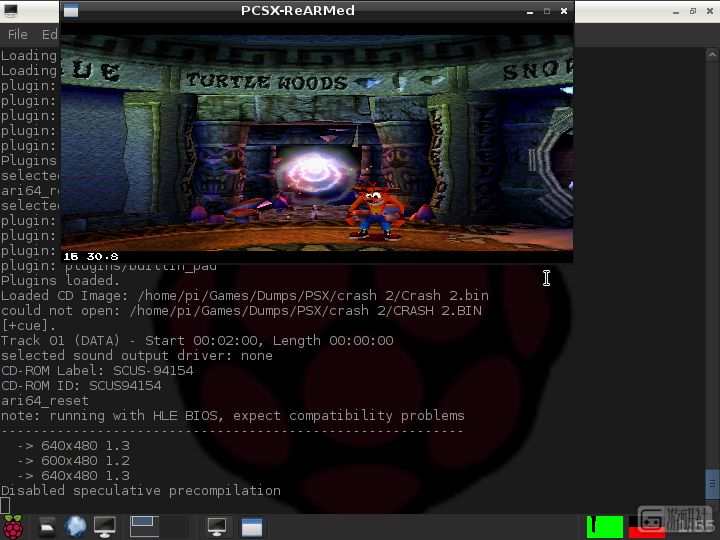Minimize the terminal window

675,11
